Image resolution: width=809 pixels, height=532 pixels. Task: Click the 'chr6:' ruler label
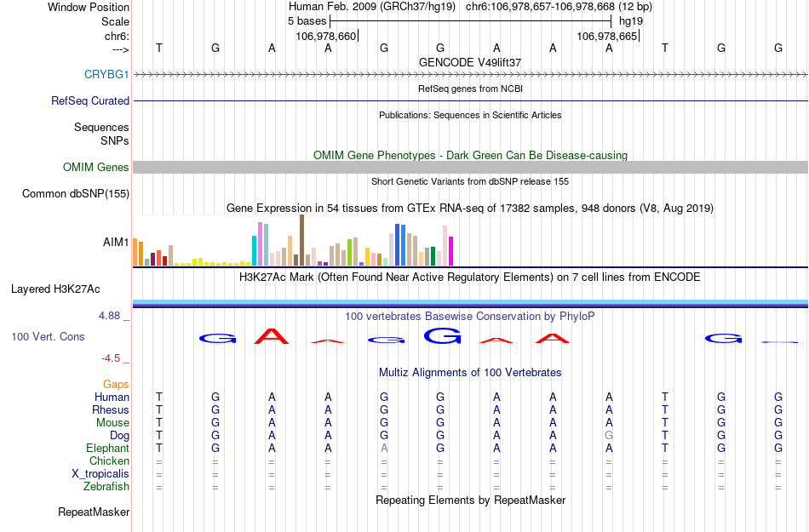click(117, 36)
